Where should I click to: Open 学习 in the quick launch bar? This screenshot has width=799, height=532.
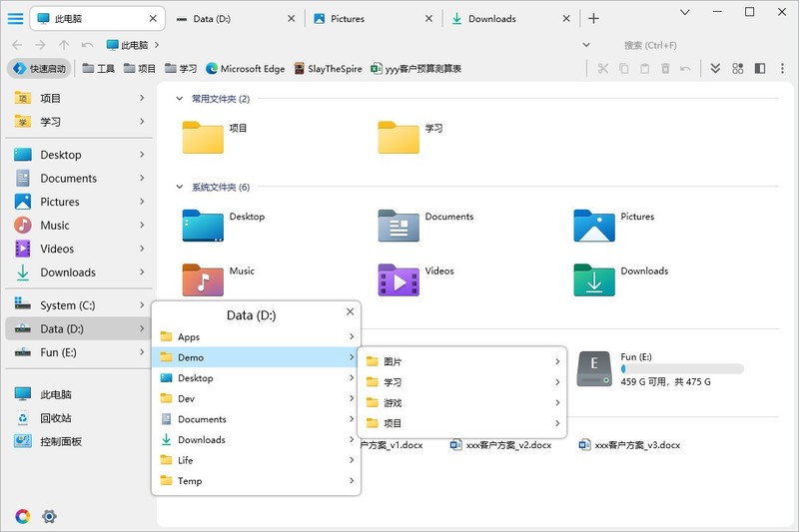coord(181,68)
